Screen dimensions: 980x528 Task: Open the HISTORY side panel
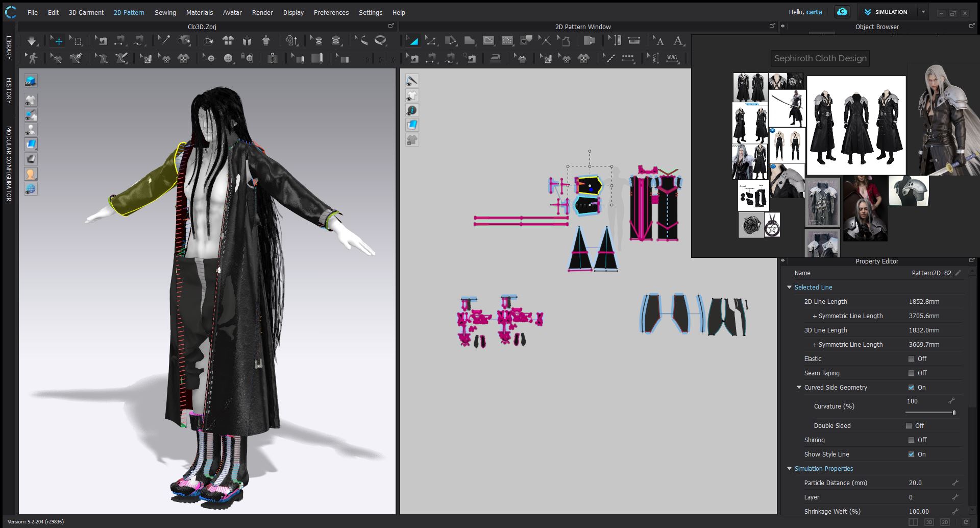9,91
